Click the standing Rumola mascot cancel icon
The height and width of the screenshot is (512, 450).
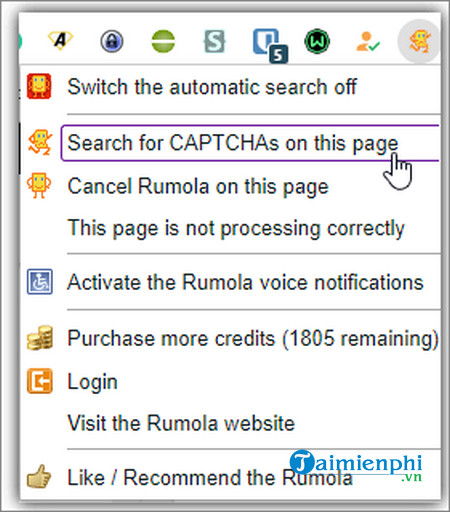click(x=39, y=185)
